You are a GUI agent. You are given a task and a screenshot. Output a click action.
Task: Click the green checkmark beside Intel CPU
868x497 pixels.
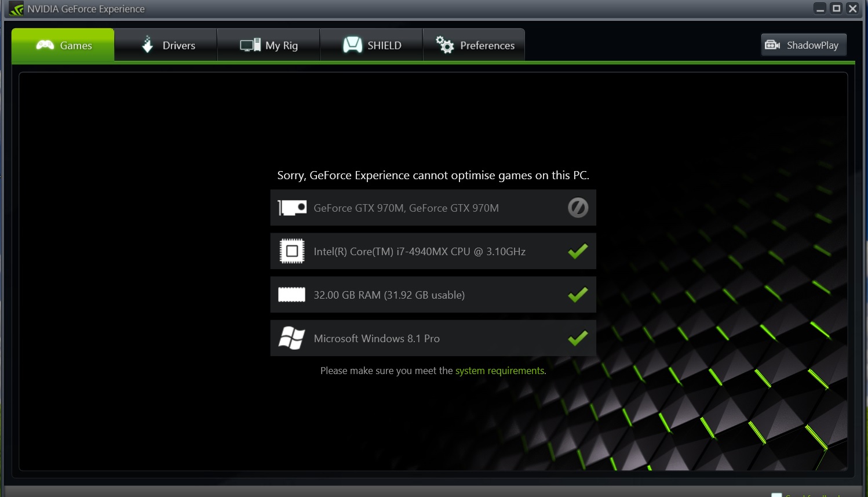coord(578,251)
